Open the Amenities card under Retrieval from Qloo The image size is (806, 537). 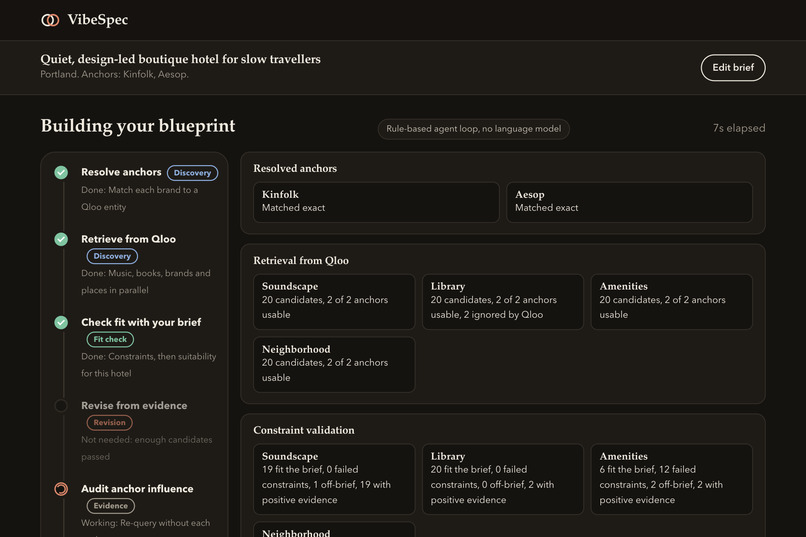point(671,302)
